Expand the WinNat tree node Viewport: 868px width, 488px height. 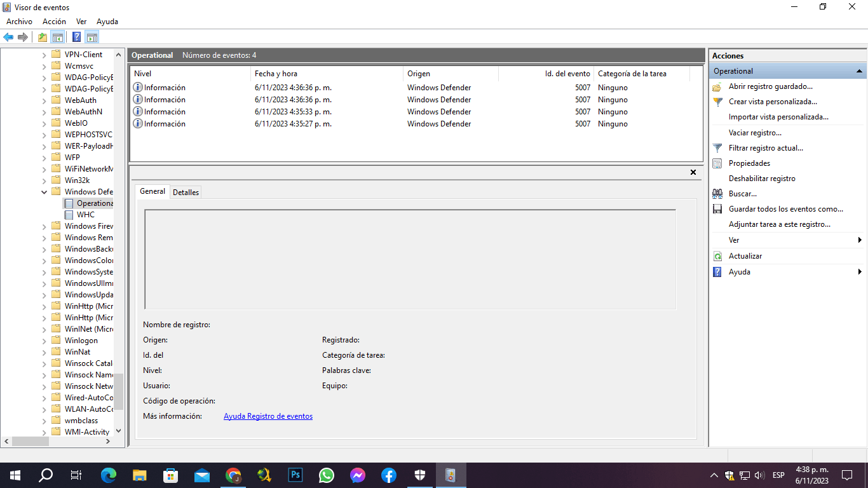pyautogui.click(x=44, y=352)
